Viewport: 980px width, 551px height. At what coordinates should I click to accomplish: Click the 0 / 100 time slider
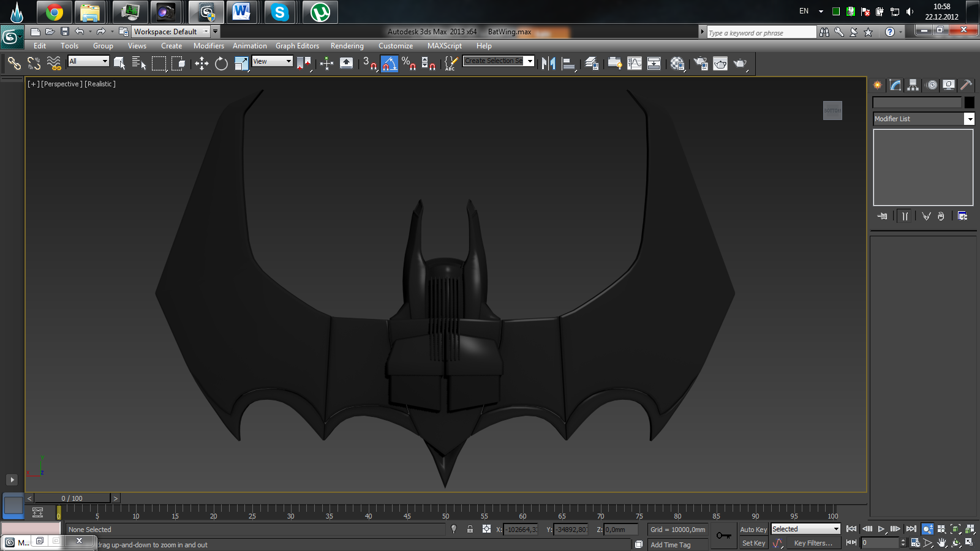[x=72, y=498]
